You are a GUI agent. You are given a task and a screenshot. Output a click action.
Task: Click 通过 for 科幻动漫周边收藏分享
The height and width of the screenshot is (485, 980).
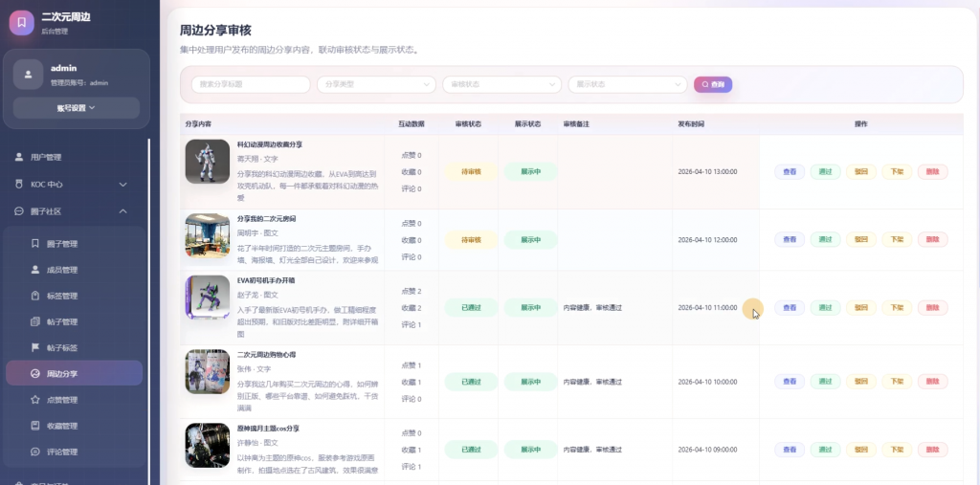tap(825, 171)
